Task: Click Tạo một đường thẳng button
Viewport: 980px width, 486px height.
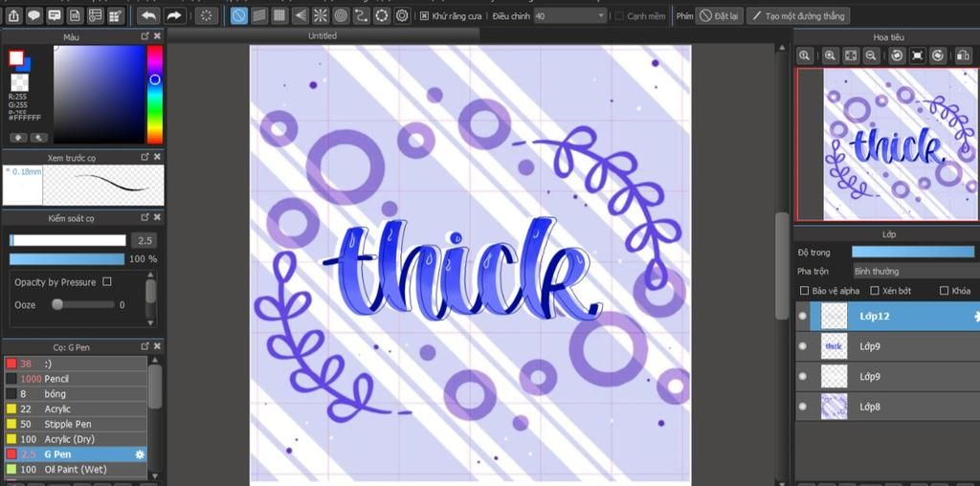Action: tap(798, 16)
